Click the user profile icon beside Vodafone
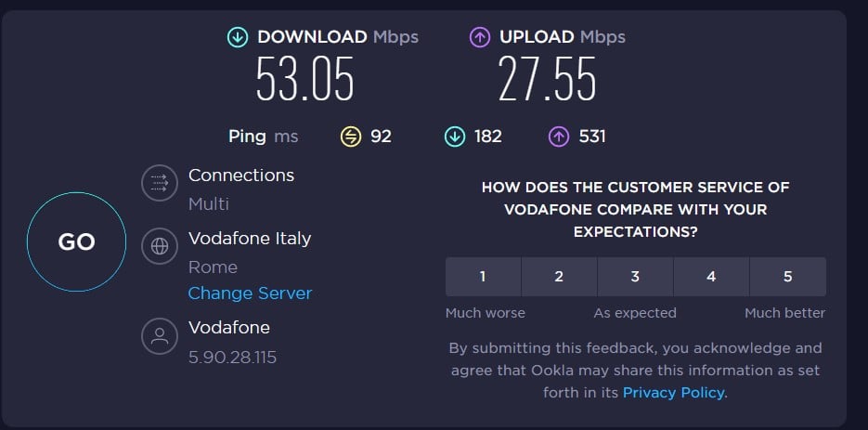The height and width of the screenshot is (430, 868). (160, 336)
